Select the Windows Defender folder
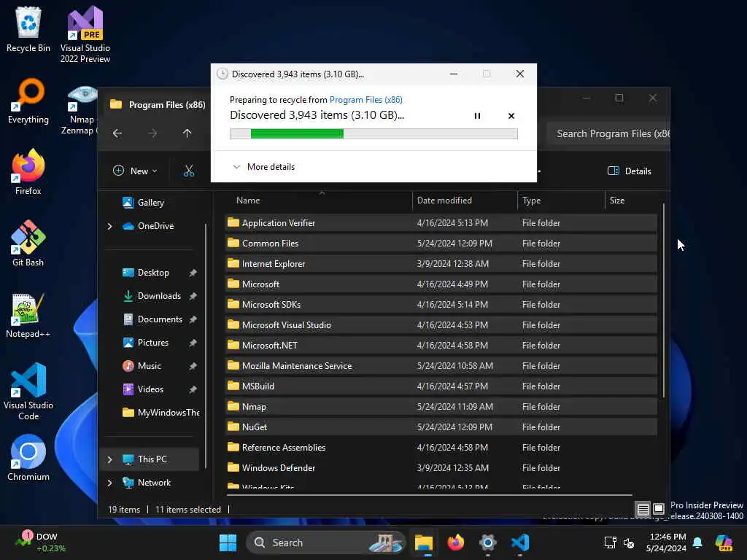 coord(441,468)
